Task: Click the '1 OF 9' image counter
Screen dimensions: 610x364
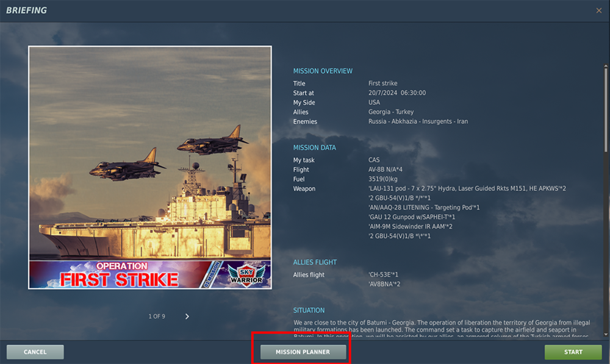Action: coord(157,316)
